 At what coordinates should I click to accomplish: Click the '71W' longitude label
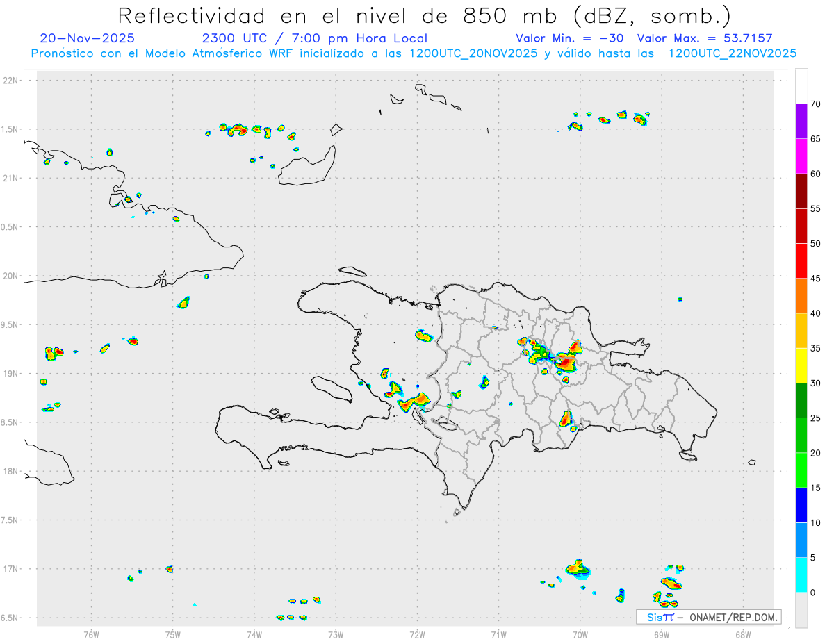(x=498, y=634)
